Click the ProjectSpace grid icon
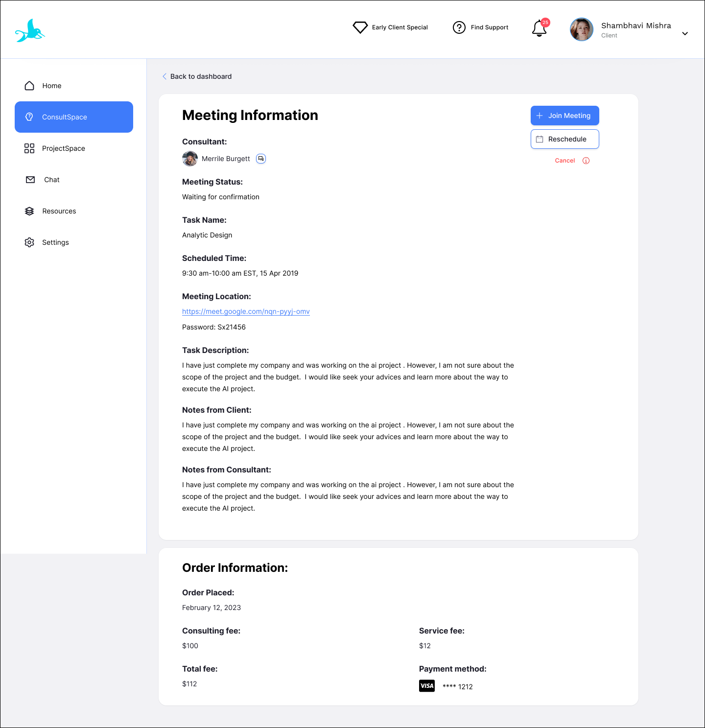The height and width of the screenshot is (728, 705). [x=29, y=148]
